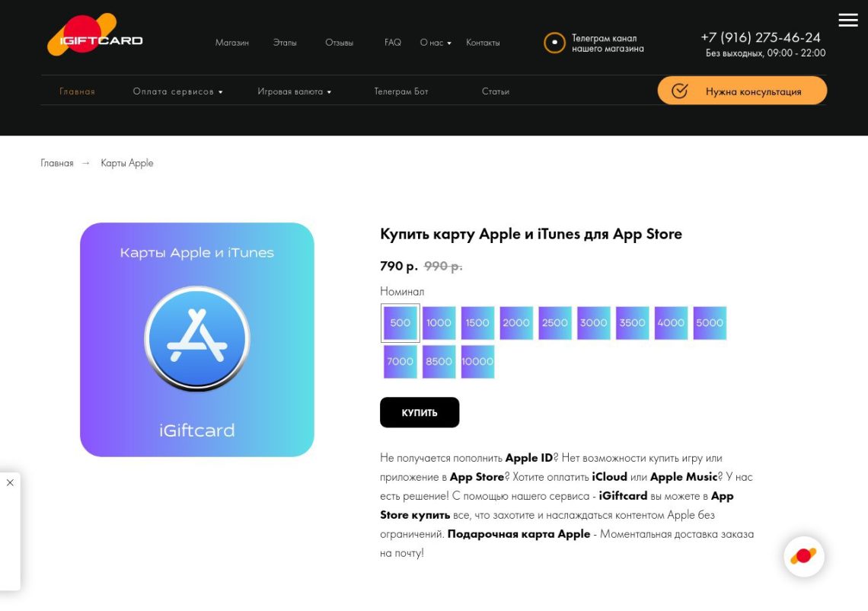
Task: Select the 5000 nominal option
Action: pos(710,323)
